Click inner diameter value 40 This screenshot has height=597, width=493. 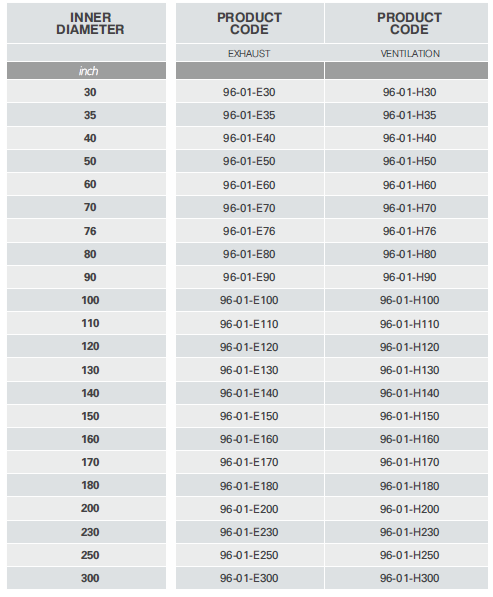click(90, 138)
